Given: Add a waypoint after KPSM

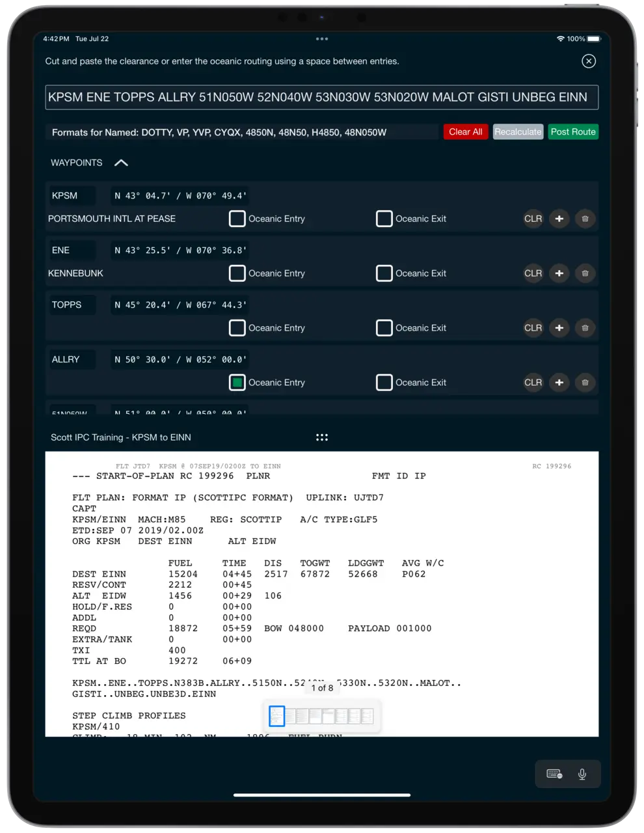Looking at the screenshot, I should 559,219.
